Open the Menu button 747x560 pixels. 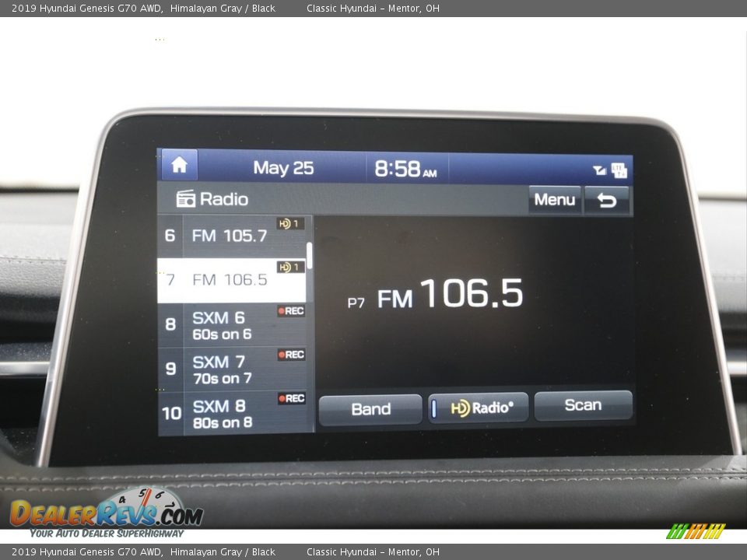555,200
